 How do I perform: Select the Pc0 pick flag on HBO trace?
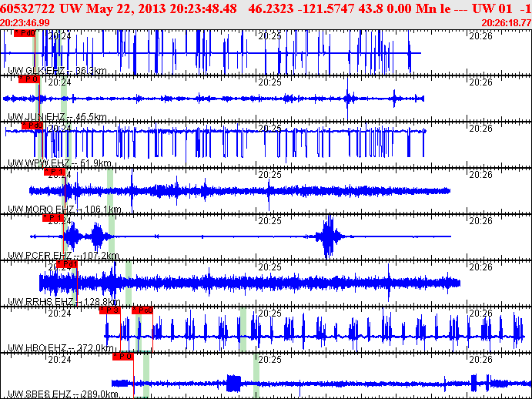coord(142,310)
